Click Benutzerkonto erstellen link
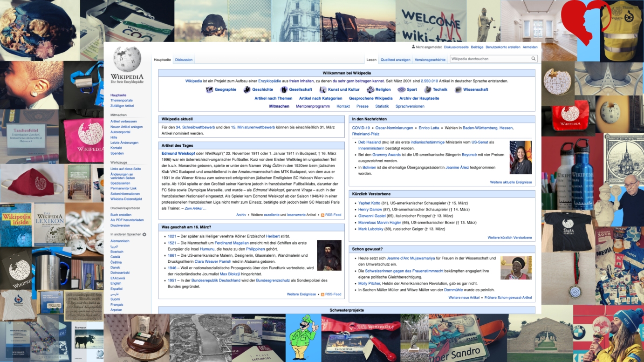Viewport: 644px width, 362px height. pyautogui.click(x=503, y=47)
